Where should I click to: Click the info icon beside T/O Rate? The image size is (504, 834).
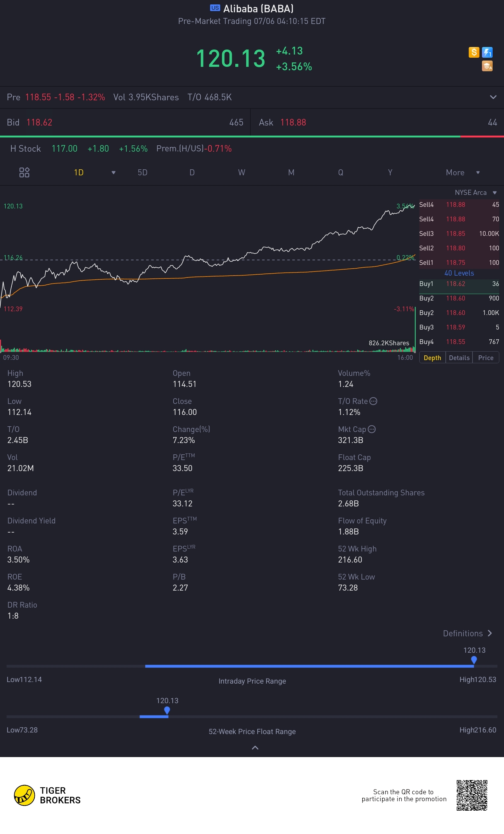click(x=373, y=401)
